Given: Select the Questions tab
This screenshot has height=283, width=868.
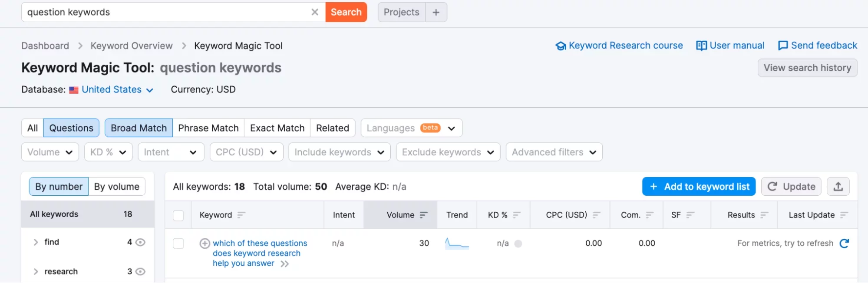Looking at the screenshot, I should (x=71, y=128).
